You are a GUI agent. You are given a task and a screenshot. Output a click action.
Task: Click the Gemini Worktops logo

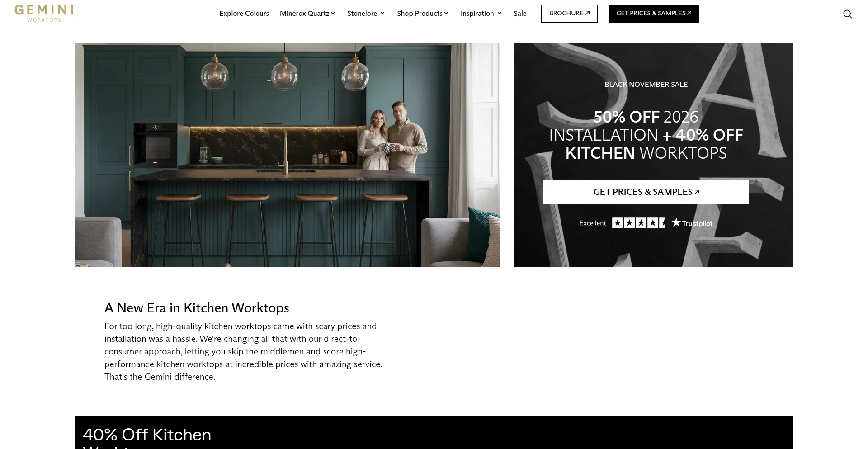click(44, 14)
